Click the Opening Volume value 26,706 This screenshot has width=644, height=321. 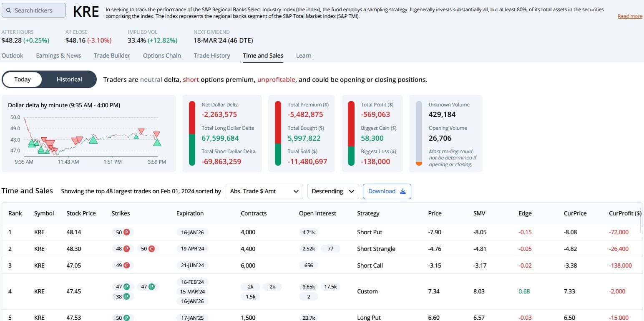440,138
